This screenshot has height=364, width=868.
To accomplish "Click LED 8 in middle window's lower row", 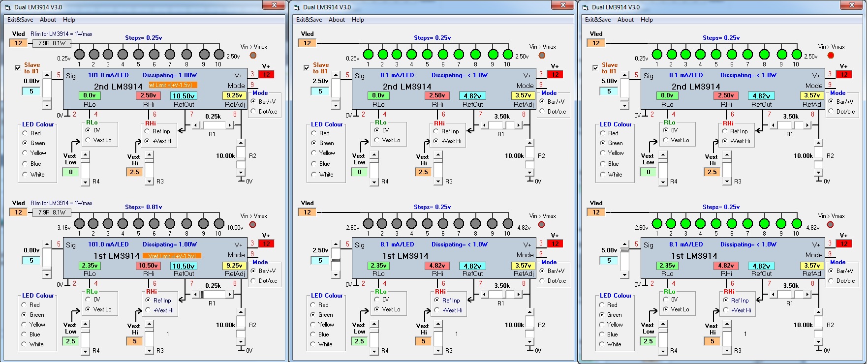I will (x=475, y=223).
